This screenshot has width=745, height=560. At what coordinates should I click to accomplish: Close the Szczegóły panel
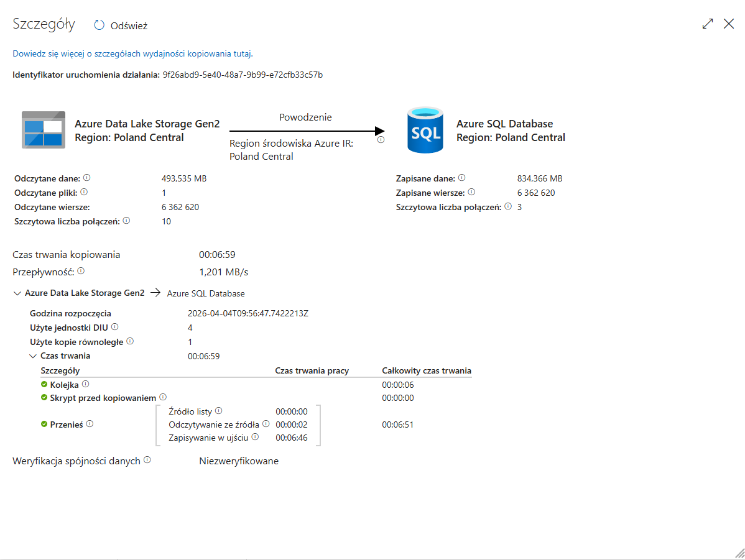(x=729, y=24)
